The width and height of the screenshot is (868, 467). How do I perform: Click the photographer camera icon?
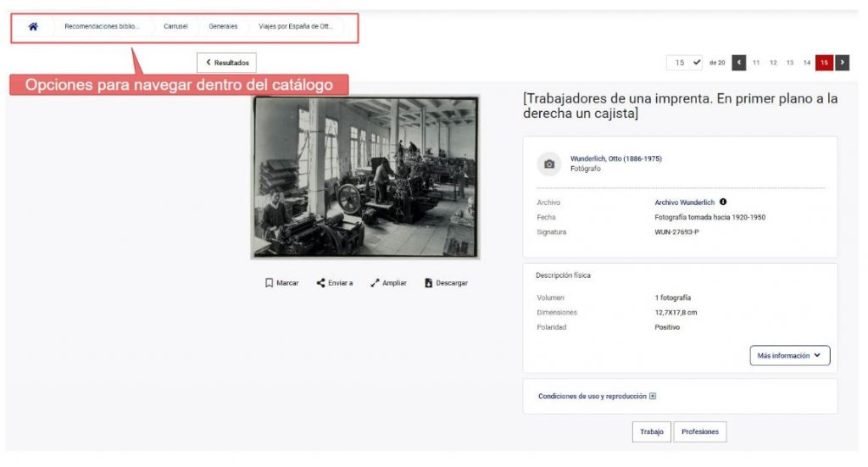(x=549, y=164)
